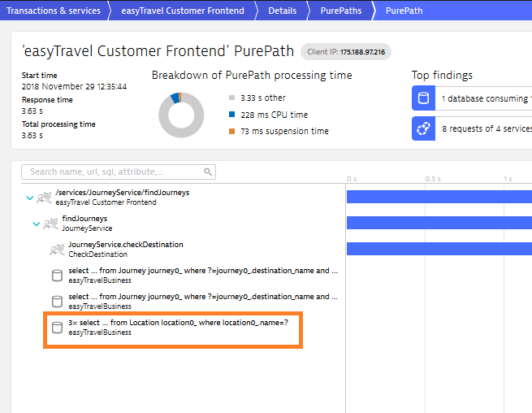
Task: Open the '1 database consuming' finding
Action: (483, 98)
